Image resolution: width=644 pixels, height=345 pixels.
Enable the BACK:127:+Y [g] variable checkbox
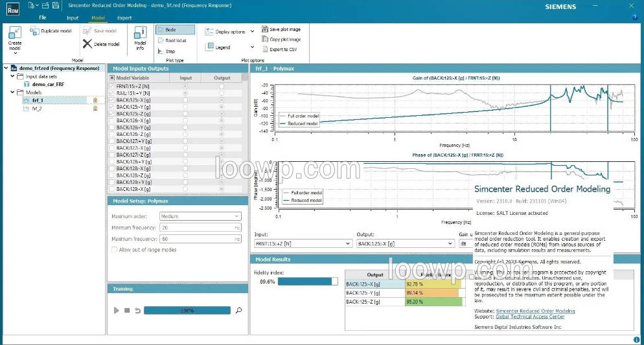tap(111, 141)
